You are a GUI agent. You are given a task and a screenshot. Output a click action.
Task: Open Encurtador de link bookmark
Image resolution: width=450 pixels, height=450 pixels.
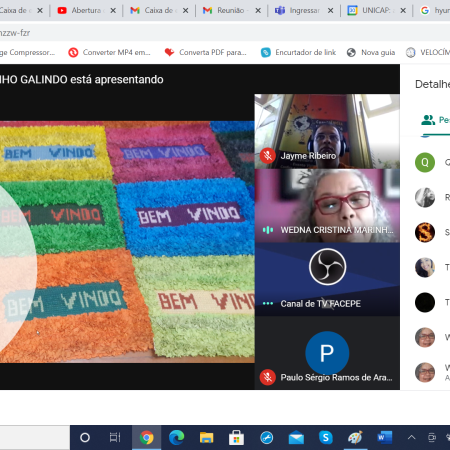tap(298, 52)
